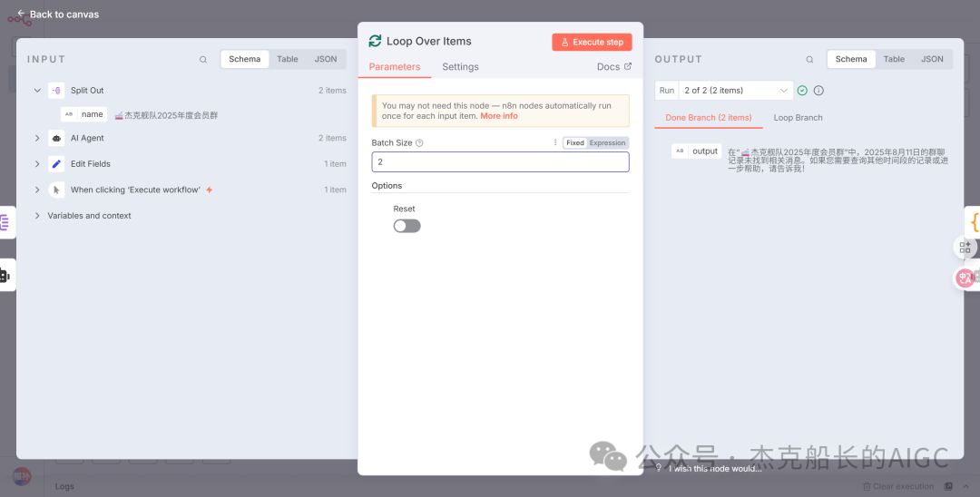Open the Run selector dropdown

[736, 91]
